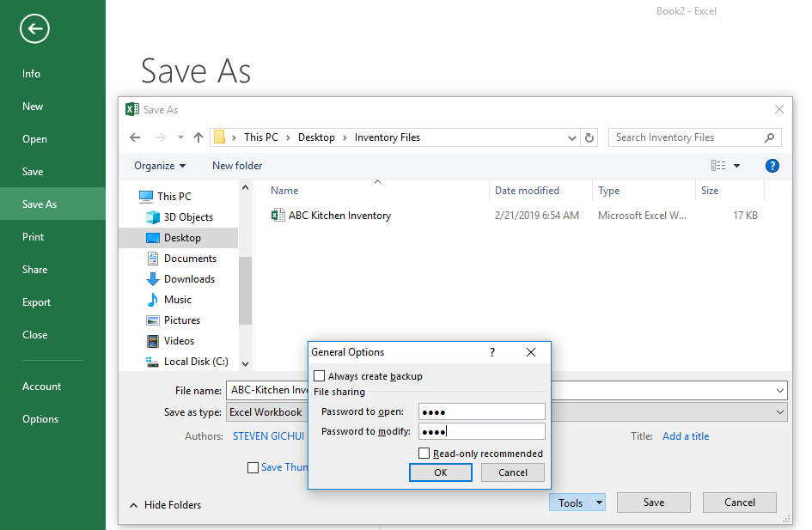Toggle Read-only recommended checkbox
The image size is (812, 530).
click(x=424, y=454)
